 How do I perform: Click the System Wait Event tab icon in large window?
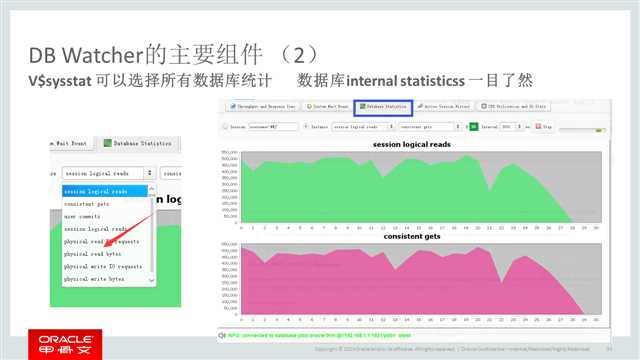click(309, 106)
